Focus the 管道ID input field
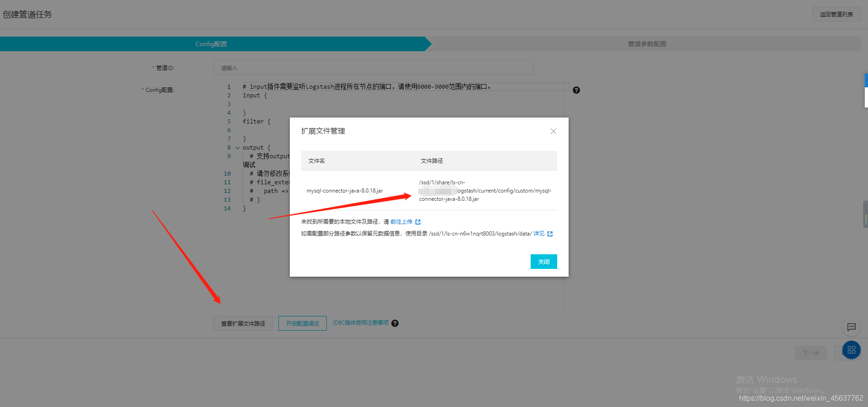This screenshot has width=868, height=407. [x=373, y=68]
